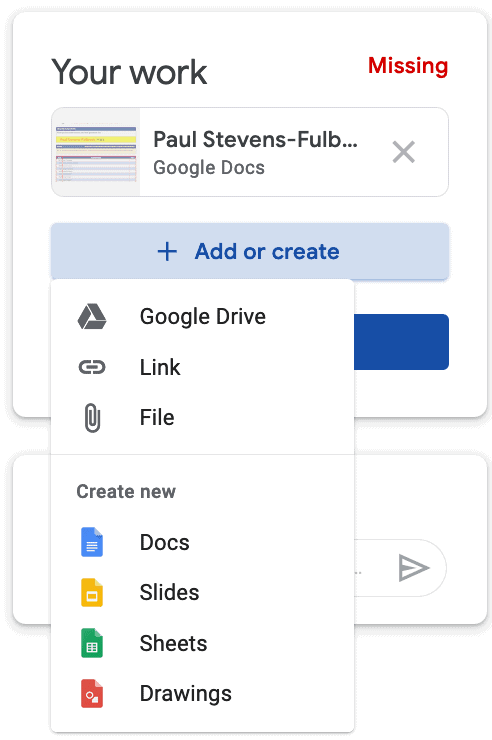Create a new Slides presentation
This screenshot has height=740, width=492.
202,593
